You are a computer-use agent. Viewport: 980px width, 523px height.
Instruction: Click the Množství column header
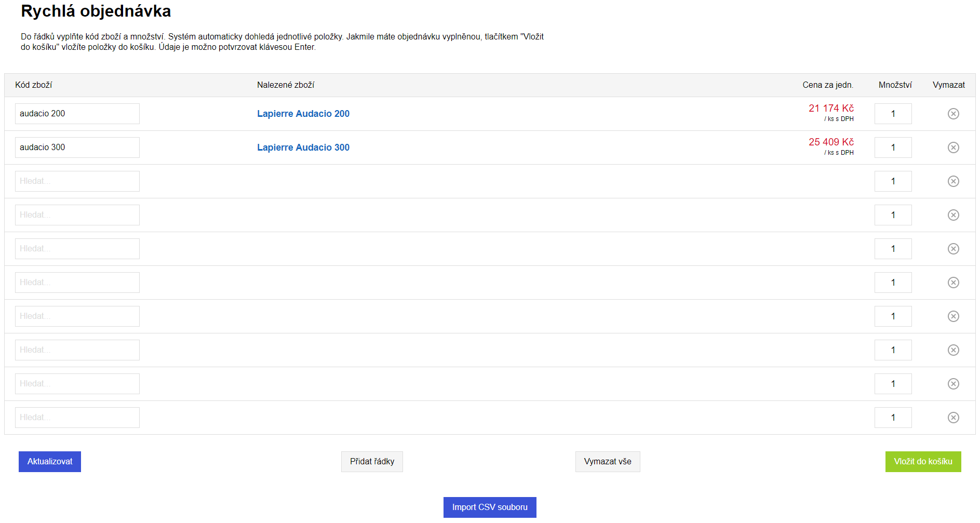point(895,85)
